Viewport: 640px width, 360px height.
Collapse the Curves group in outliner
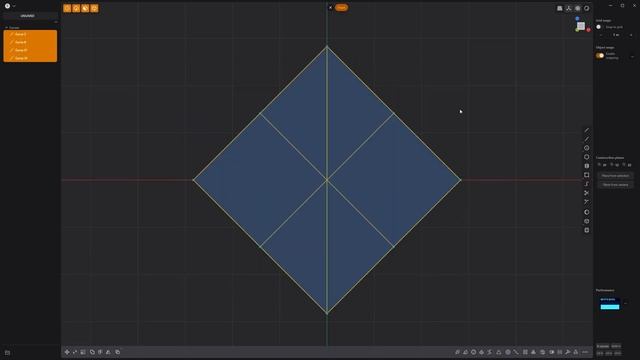point(7,28)
